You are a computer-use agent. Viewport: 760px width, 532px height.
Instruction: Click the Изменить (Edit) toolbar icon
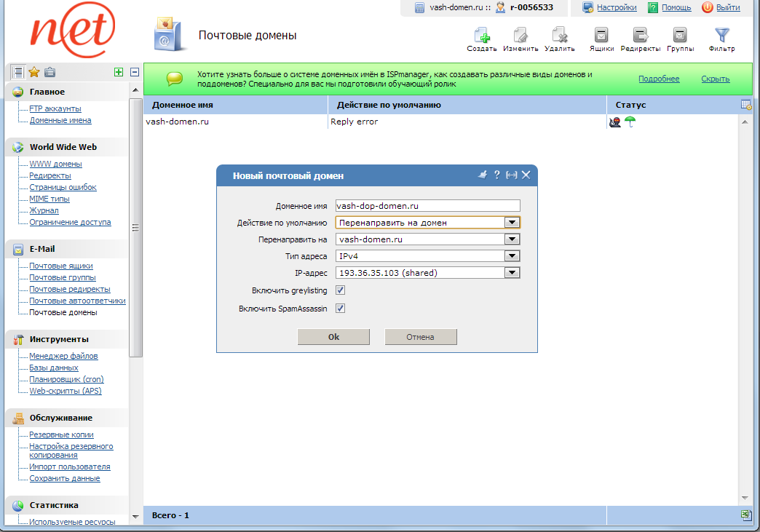[520, 35]
